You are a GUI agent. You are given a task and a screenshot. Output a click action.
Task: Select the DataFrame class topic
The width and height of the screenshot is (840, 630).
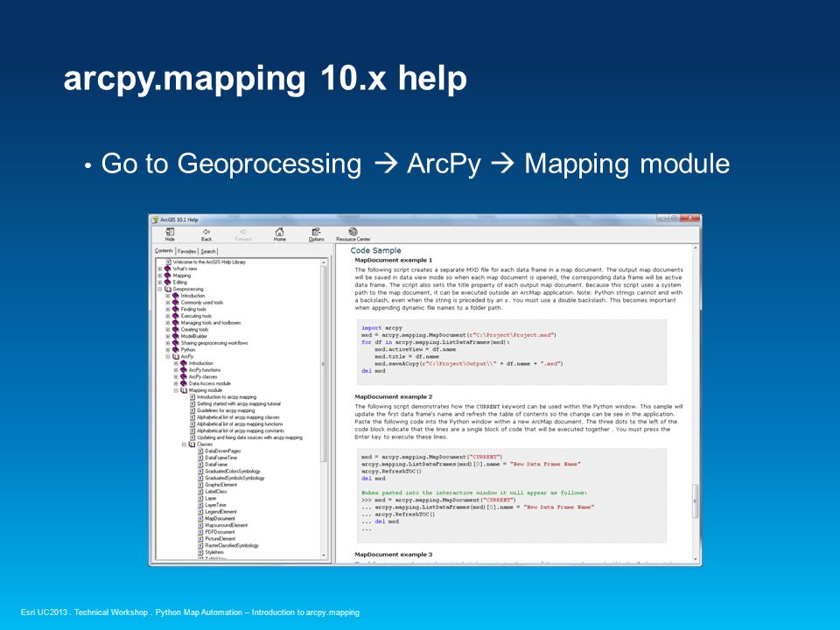pos(216,465)
